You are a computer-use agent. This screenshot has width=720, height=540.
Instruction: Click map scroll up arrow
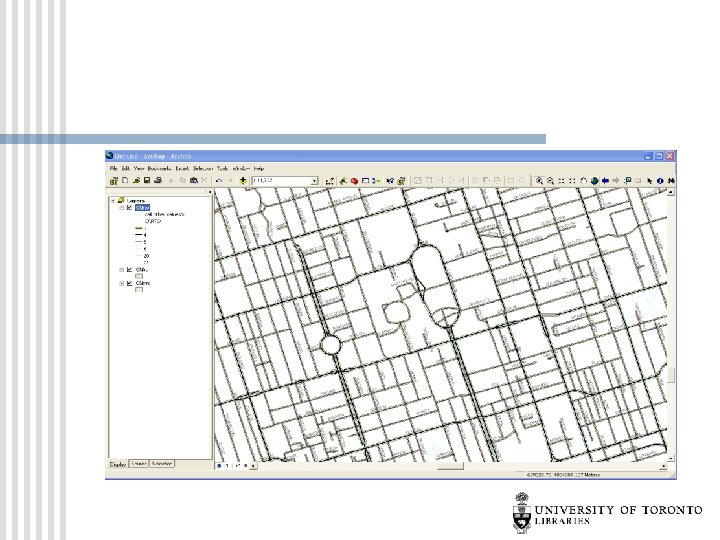pyautogui.click(x=671, y=192)
